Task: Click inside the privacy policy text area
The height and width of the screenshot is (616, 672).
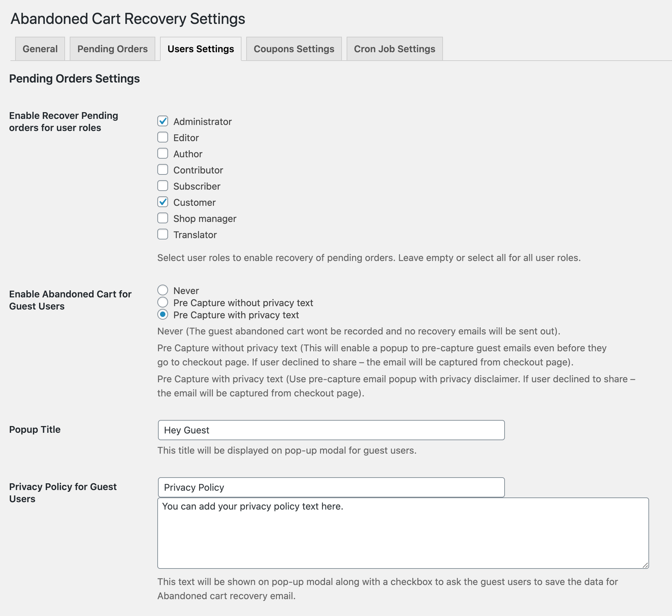Action: [x=403, y=533]
